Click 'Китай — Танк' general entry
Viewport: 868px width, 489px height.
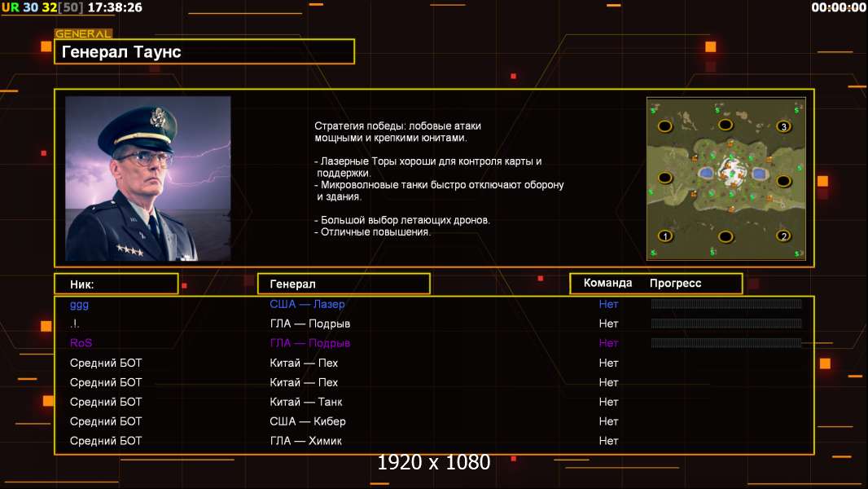(x=305, y=402)
